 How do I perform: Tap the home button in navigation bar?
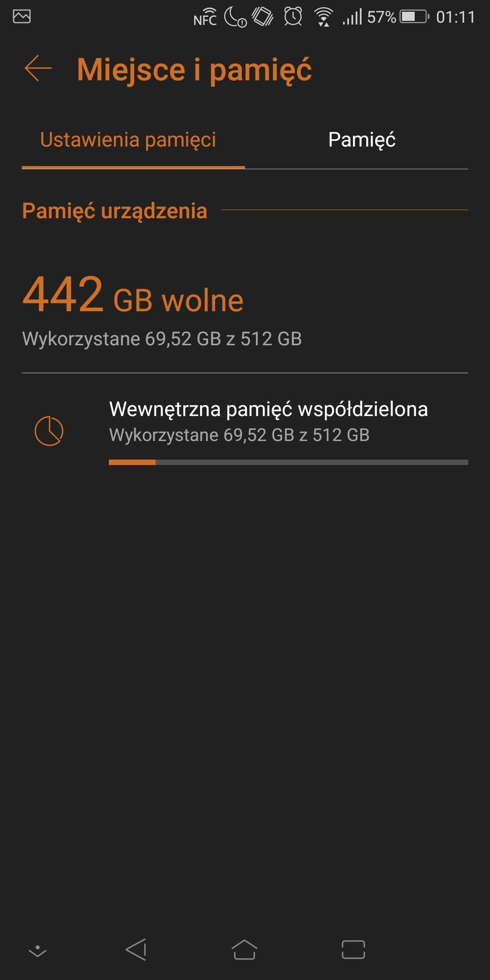tap(245, 949)
